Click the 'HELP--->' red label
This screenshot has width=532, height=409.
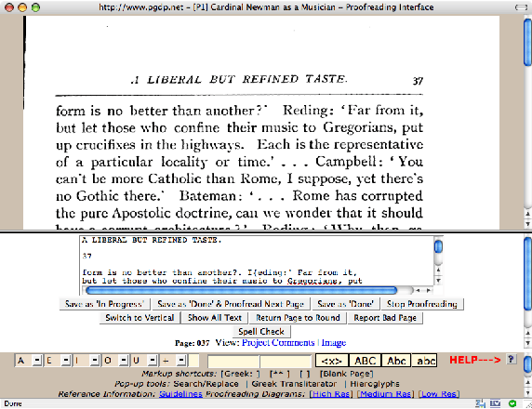[x=475, y=360]
